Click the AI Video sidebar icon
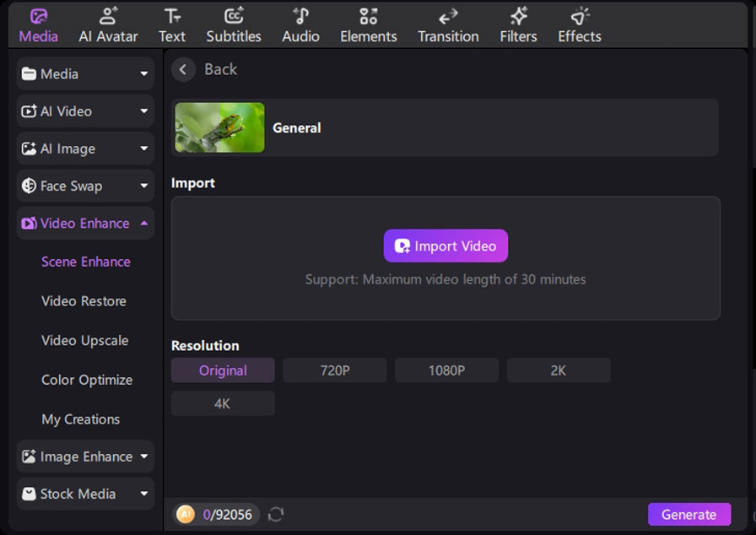 (29, 111)
